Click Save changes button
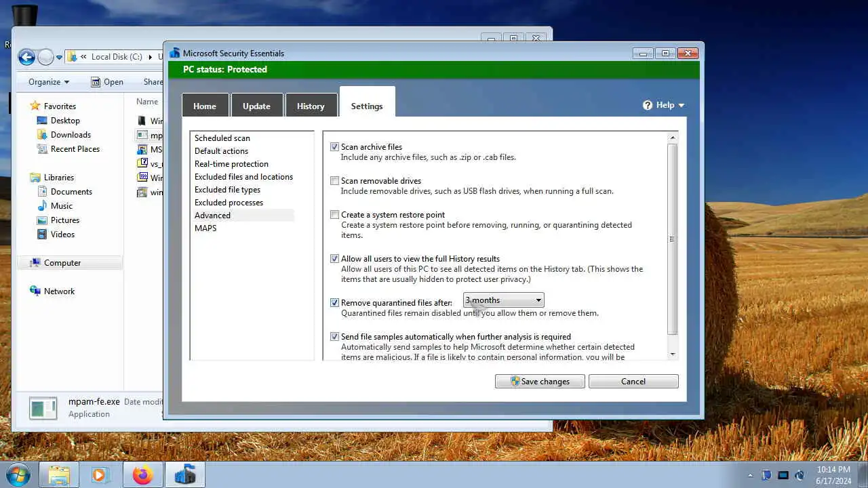The height and width of the screenshot is (488, 868). (x=540, y=382)
